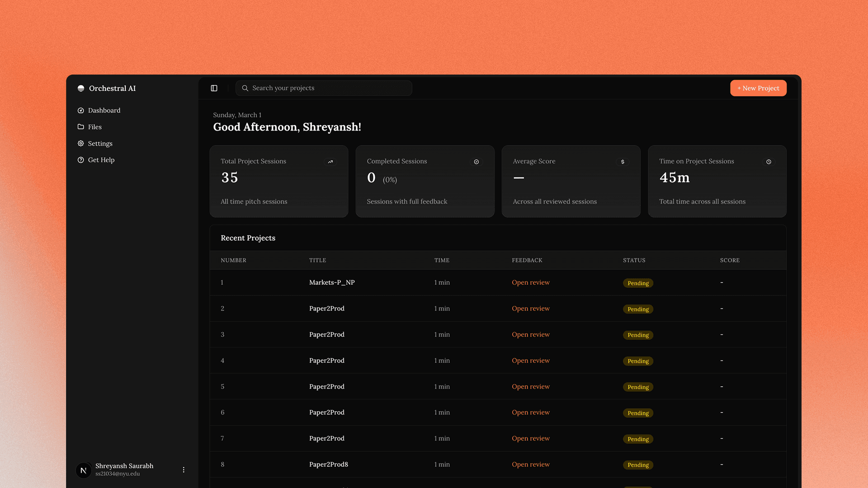Click the dollar icon on Average Score
The image size is (868, 488).
click(623, 162)
